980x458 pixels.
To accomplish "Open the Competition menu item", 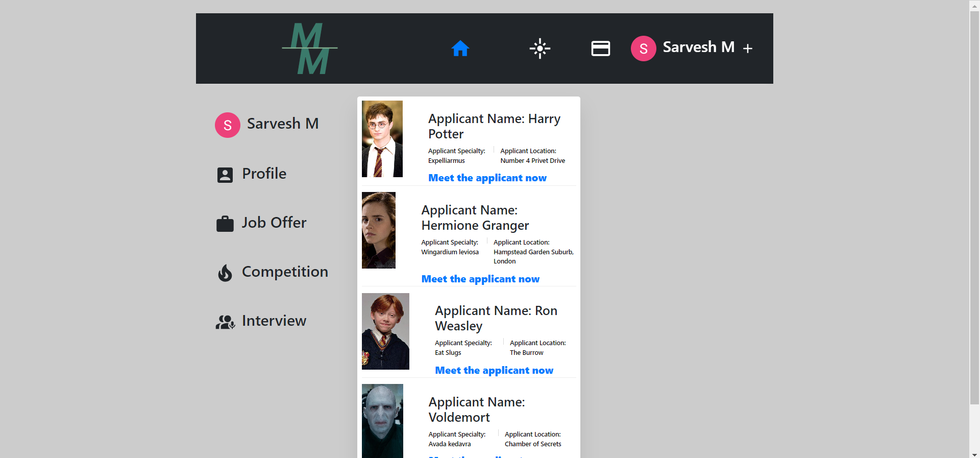I will pyautogui.click(x=285, y=272).
